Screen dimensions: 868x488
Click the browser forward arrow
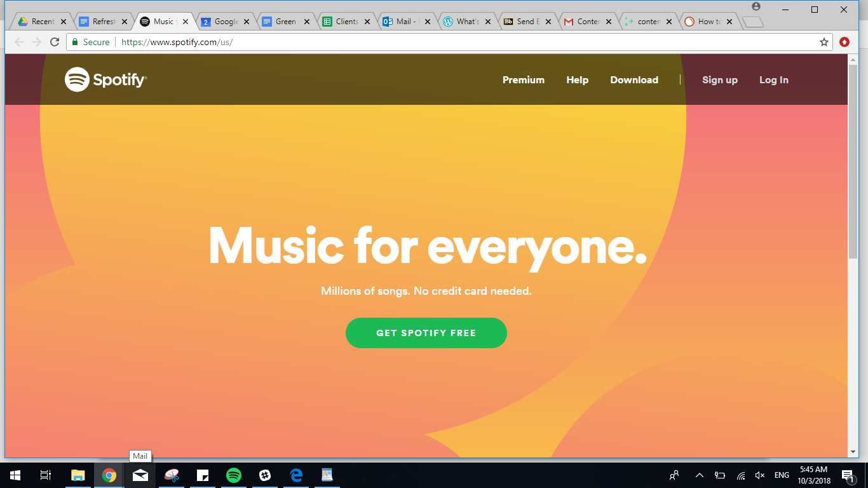tap(37, 42)
